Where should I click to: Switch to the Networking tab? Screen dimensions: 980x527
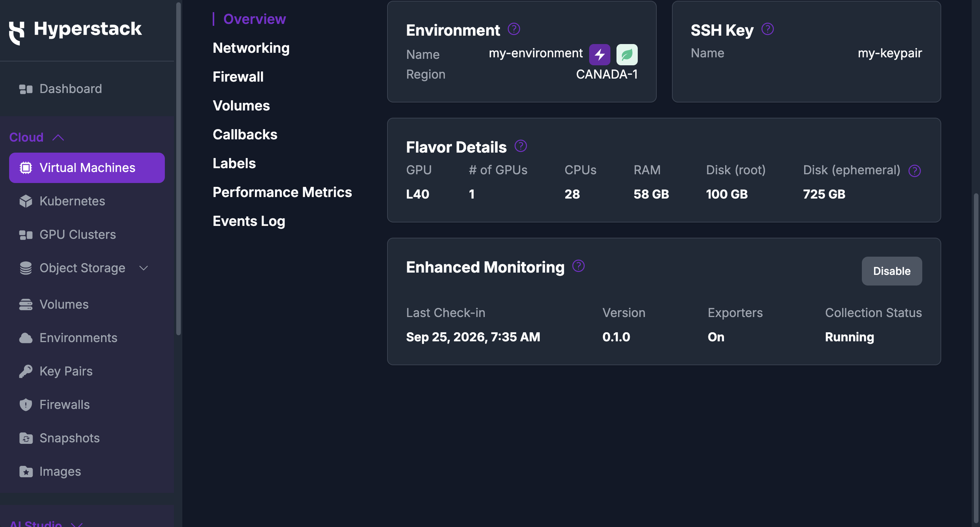point(251,48)
